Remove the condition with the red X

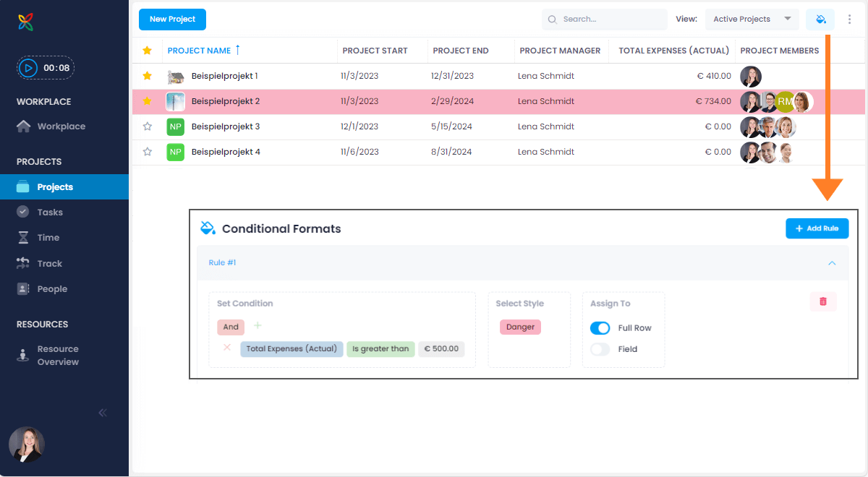pyautogui.click(x=227, y=348)
